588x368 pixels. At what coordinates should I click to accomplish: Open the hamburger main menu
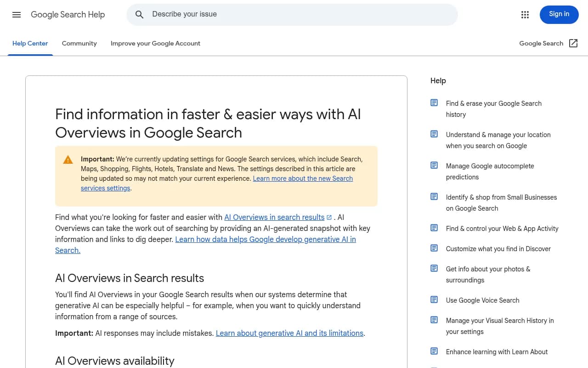[x=17, y=15]
